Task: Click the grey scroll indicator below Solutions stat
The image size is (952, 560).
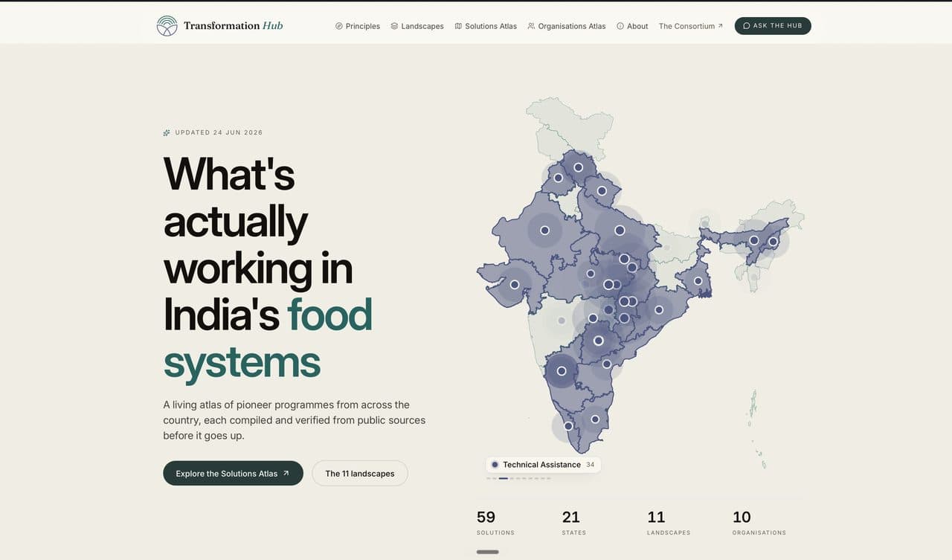Action: (x=487, y=552)
